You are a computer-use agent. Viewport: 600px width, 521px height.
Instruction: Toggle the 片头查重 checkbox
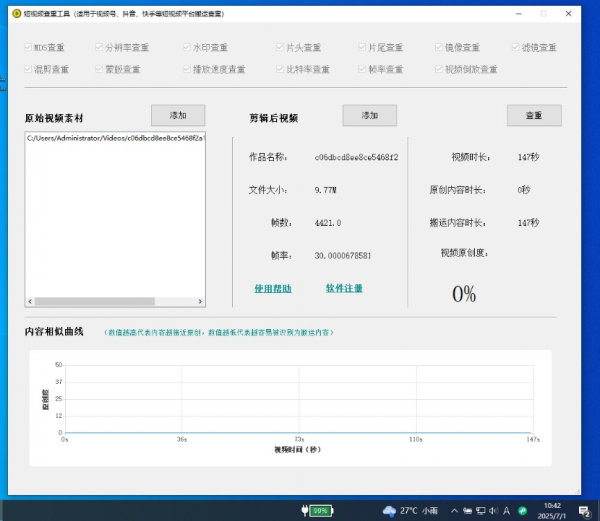(x=280, y=47)
